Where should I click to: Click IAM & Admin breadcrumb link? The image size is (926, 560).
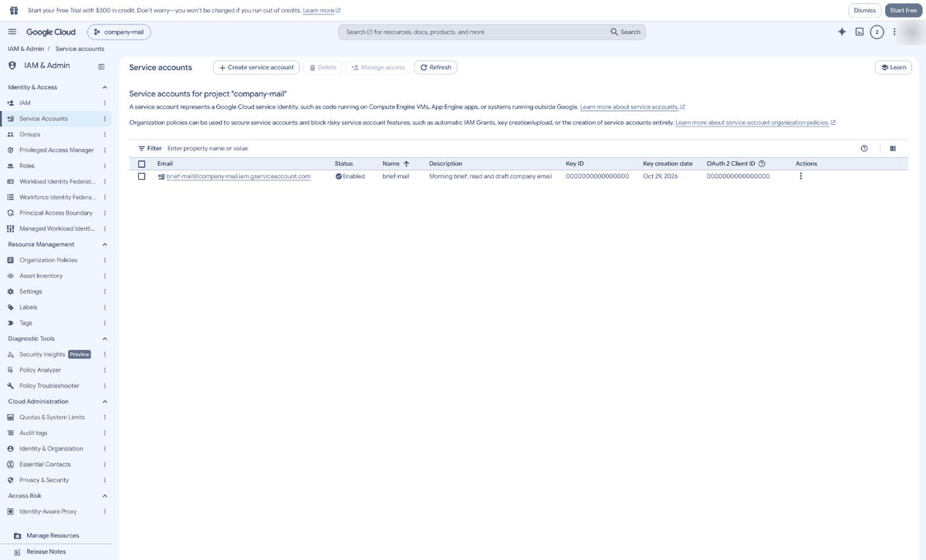[x=25, y=49]
